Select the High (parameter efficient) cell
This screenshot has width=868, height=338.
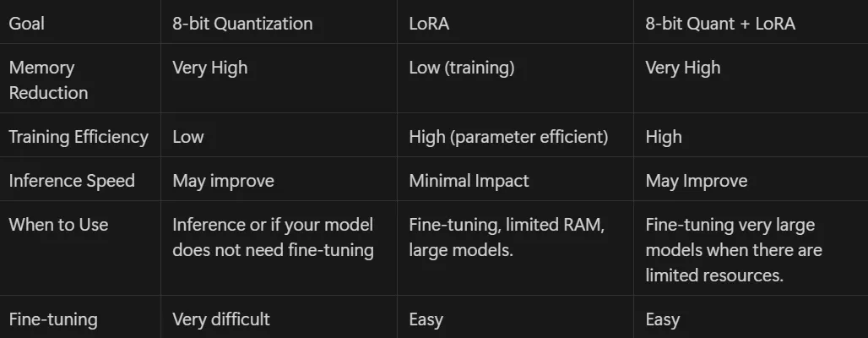coord(508,137)
